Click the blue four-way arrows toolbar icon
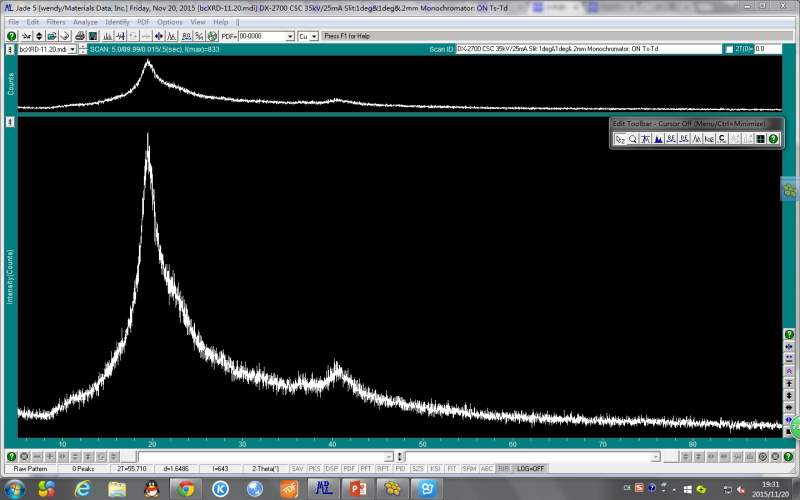The height and width of the screenshot is (500, 800). 159,36
